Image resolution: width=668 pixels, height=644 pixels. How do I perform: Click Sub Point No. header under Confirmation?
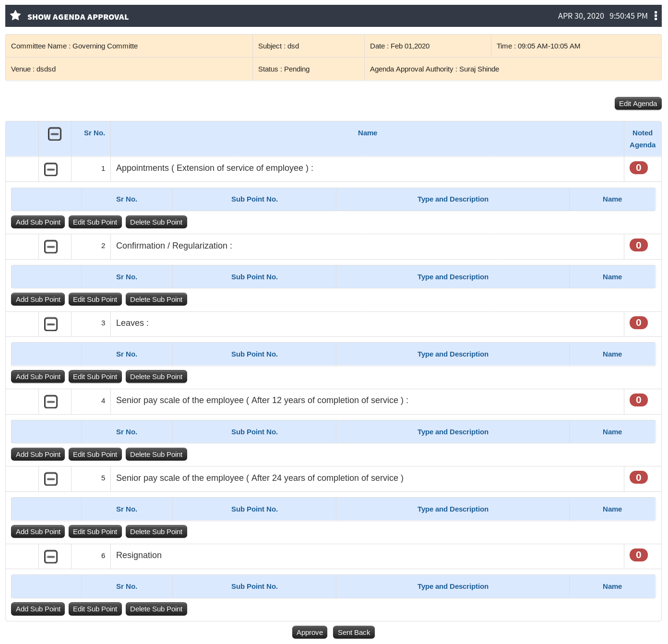tap(254, 277)
